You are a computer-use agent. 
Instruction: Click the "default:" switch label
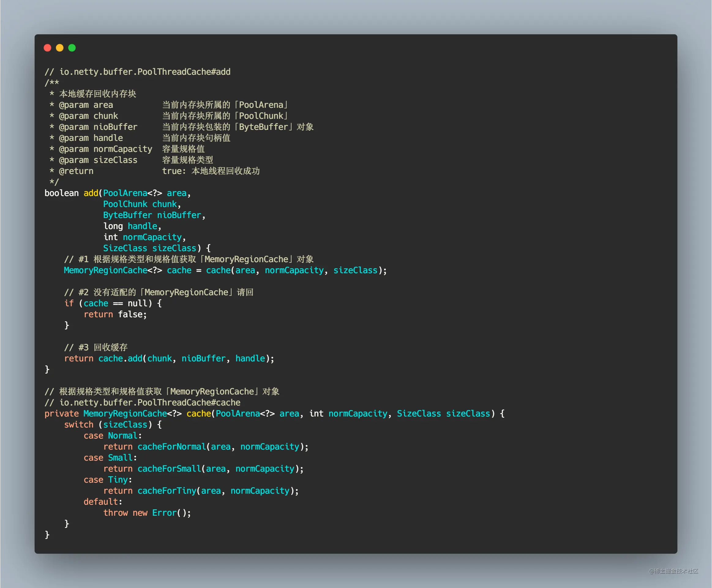[103, 502]
